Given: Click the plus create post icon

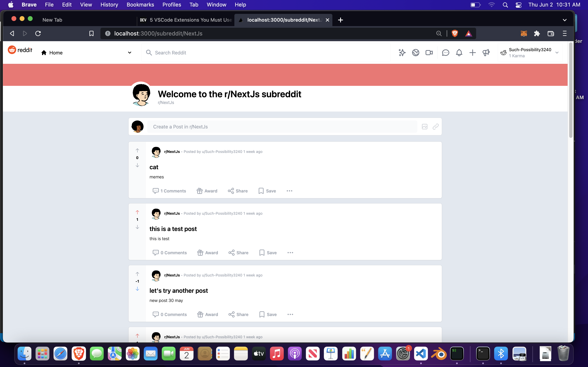Looking at the screenshot, I should coord(472,53).
